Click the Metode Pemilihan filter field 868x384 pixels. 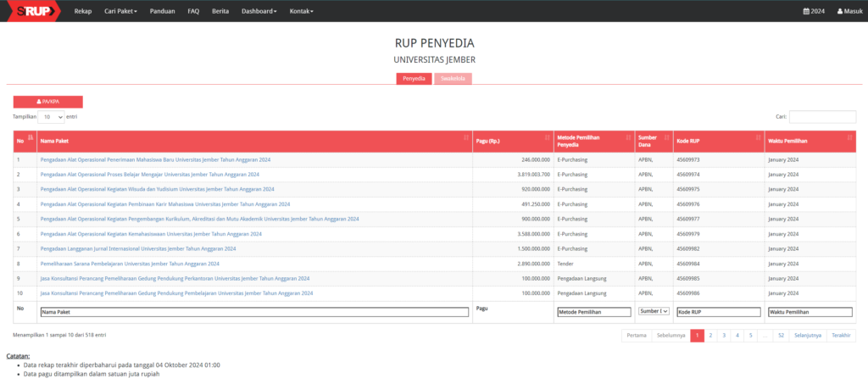coord(594,312)
